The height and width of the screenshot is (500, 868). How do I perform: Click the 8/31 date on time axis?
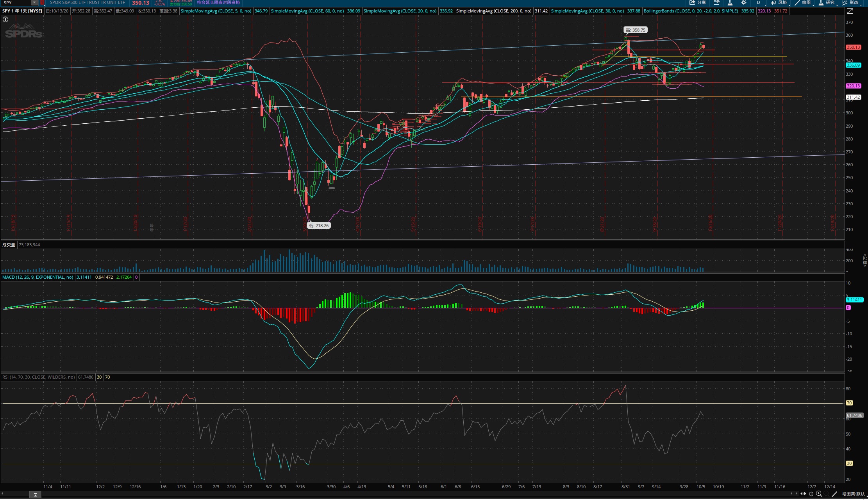coord(625,487)
